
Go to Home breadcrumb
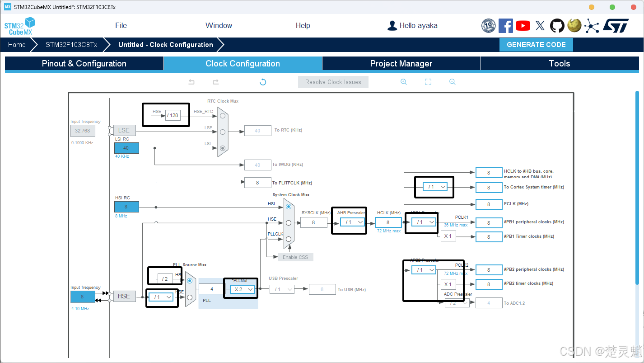17,45
